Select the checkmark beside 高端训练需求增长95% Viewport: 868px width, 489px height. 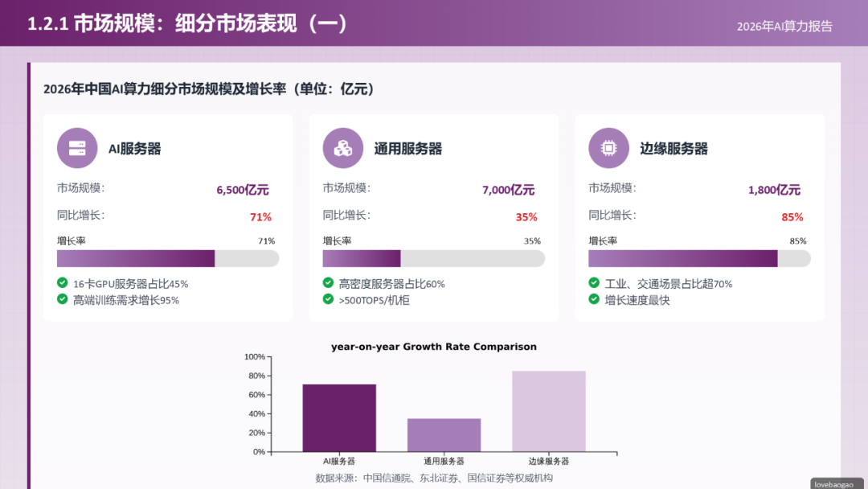pyautogui.click(x=63, y=299)
